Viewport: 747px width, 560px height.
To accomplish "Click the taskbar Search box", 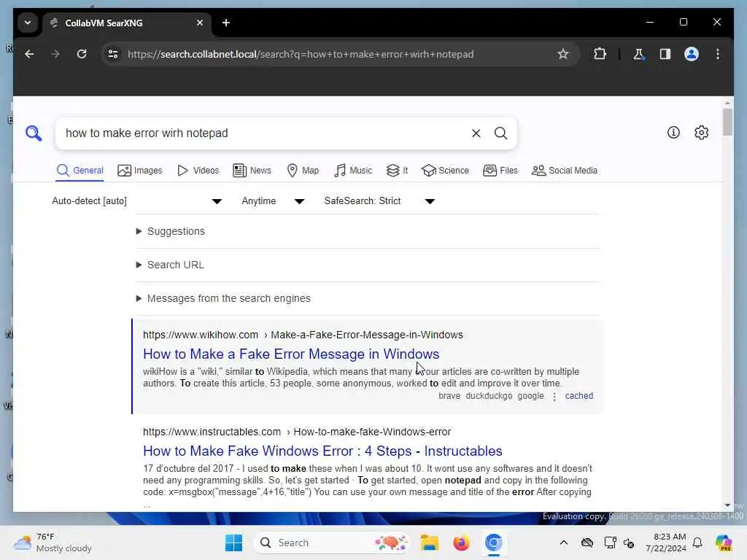I will pos(332,542).
